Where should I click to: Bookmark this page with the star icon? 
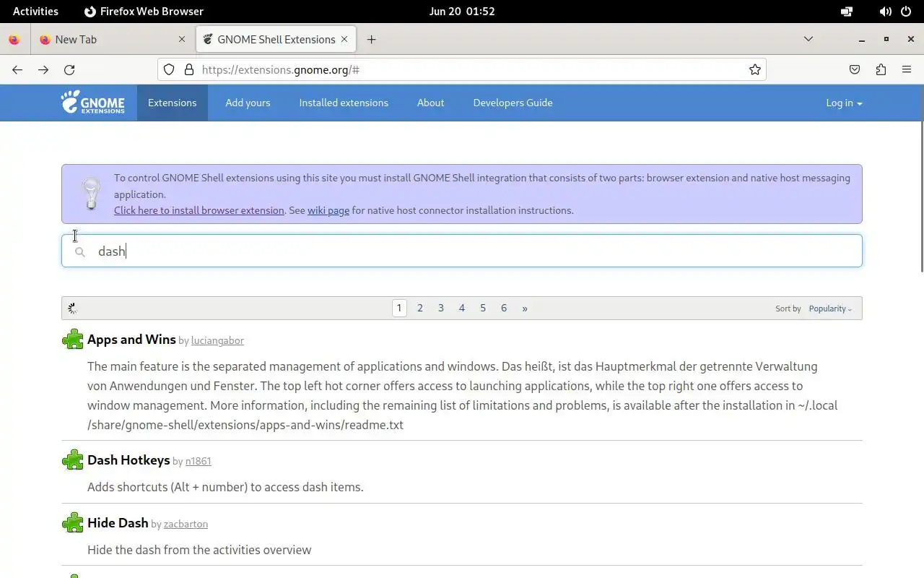pyautogui.click(x=754, y=69)
